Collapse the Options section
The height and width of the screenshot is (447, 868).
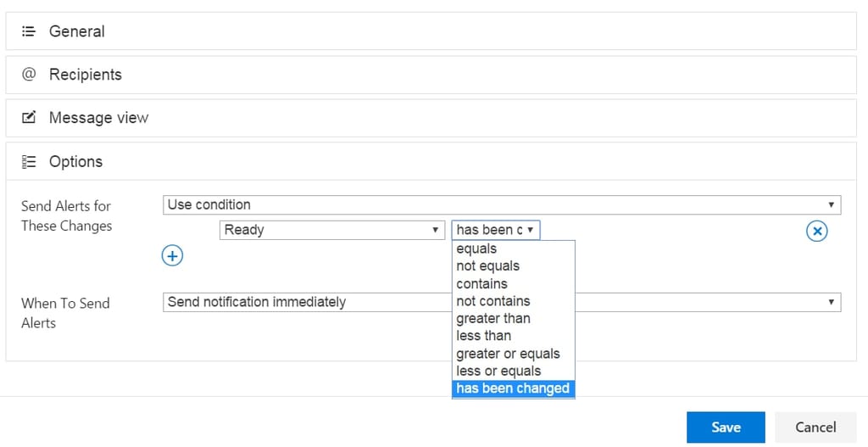tap(431, 161)
